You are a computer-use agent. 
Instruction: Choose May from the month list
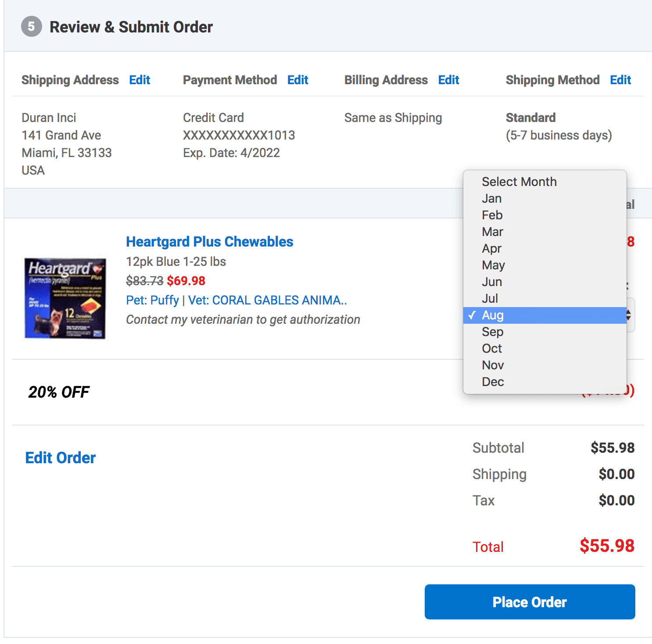tap(545, 265)
